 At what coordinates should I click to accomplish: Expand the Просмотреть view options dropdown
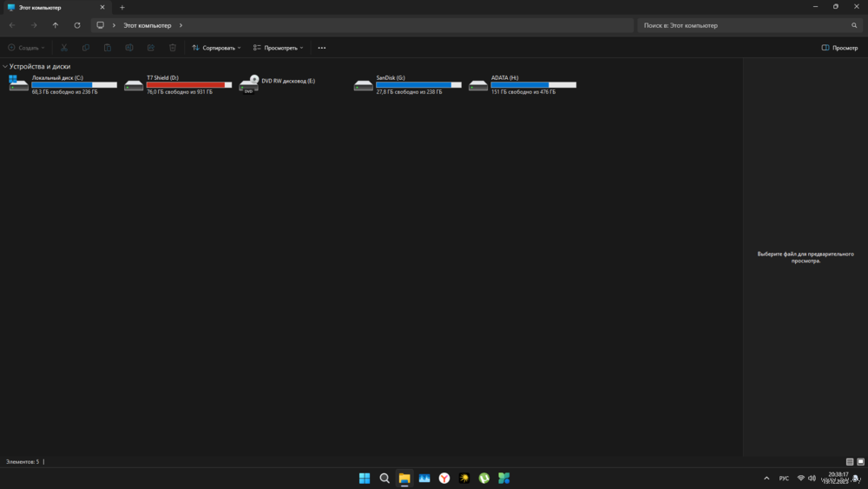278,48
